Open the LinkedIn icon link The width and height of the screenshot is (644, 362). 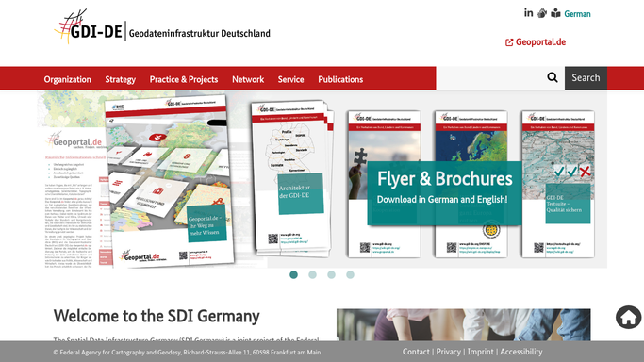pyautogui.click(x=529, y=13)
